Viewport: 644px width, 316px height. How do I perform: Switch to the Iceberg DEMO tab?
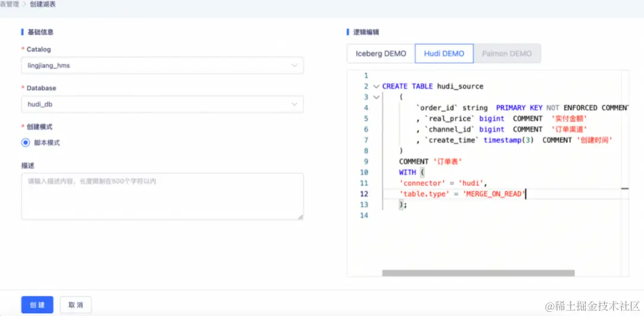tap(380, 54)
